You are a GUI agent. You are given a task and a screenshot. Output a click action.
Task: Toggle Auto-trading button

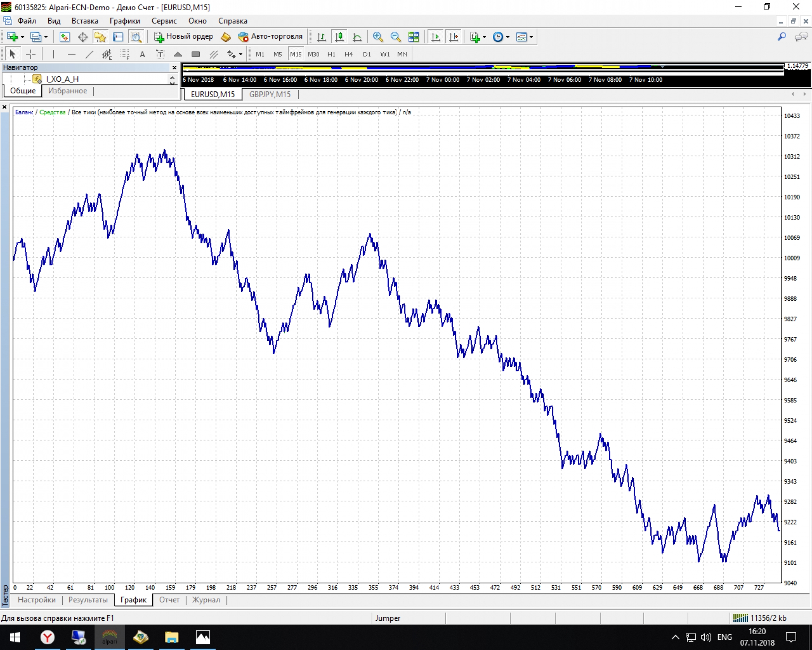[x=270, y=37]
